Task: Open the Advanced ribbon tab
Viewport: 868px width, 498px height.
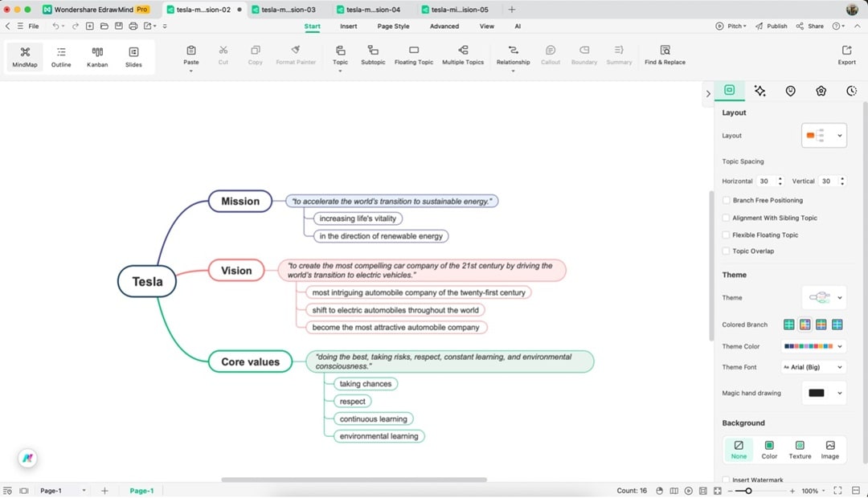Action: (445, 26)
